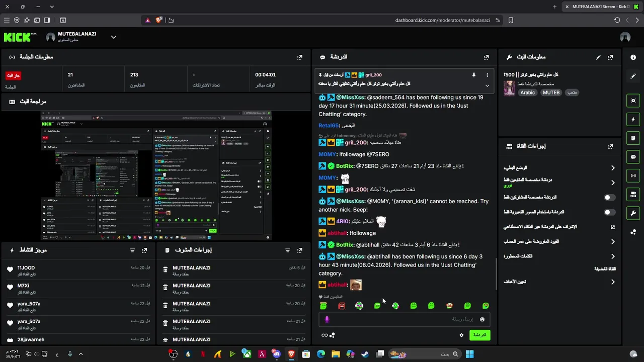Viewport: 644px width, 362px height.
Task: Toggle the broadcast signal sidebar icon
Action: pos(633,175)
